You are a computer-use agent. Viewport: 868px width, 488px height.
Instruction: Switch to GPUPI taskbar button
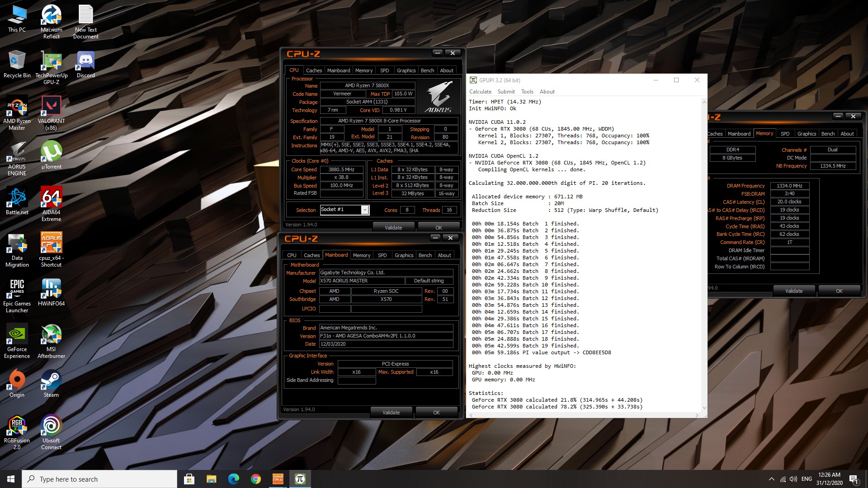point(300,479)
